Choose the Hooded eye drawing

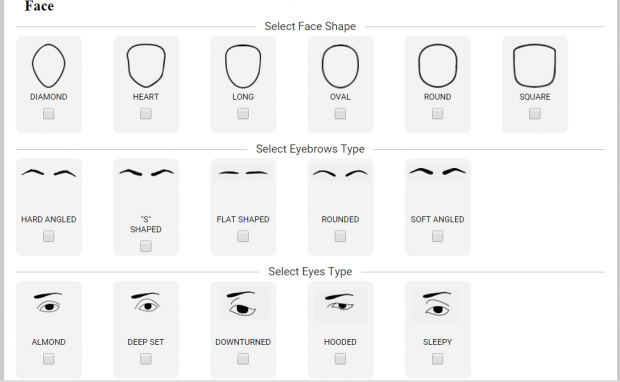[x=340, y=305]
